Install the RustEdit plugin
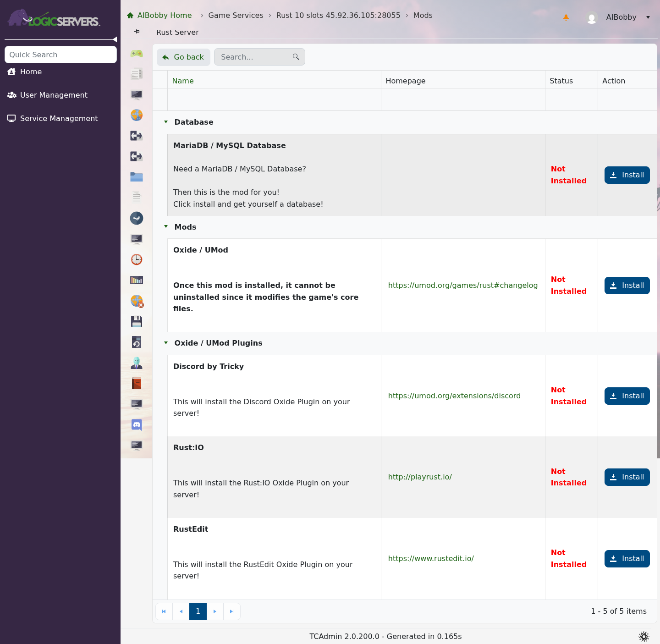The image size is (660, 644). tap(627, 559)
